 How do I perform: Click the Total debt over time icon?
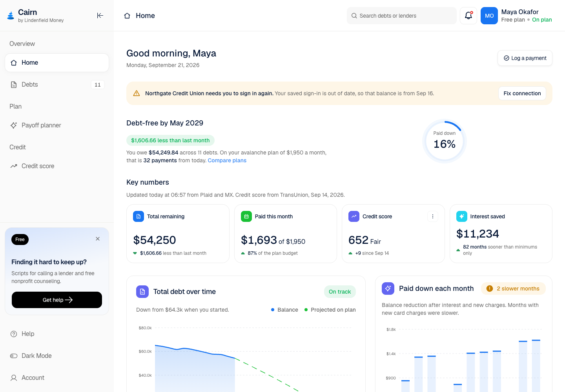pyautogui.click(x=142, y=292)
